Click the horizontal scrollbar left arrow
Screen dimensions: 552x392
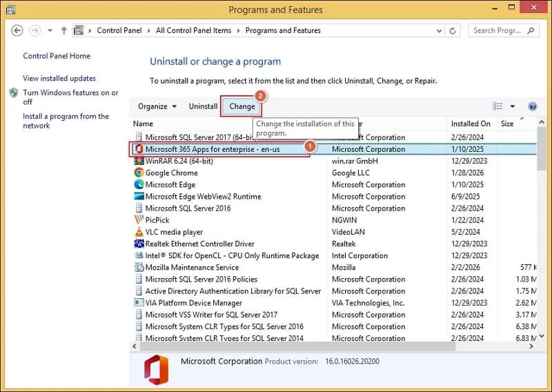coord(135,346)
